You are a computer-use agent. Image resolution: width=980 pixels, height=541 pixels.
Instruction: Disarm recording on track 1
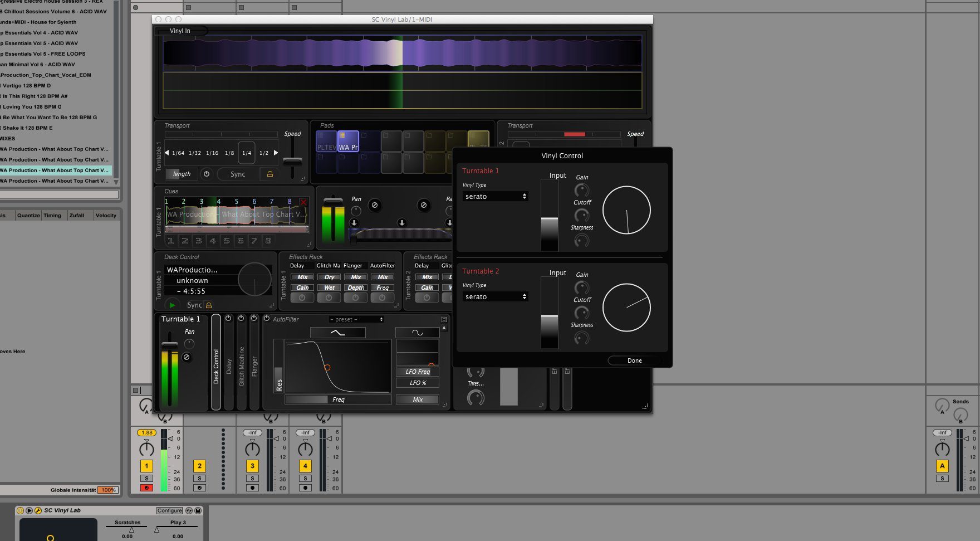[146, 488]
